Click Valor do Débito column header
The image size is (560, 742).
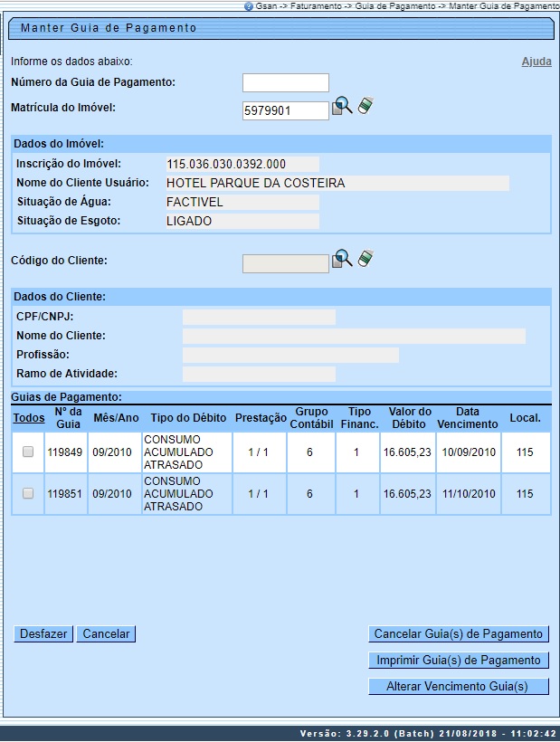click(409, 418)
